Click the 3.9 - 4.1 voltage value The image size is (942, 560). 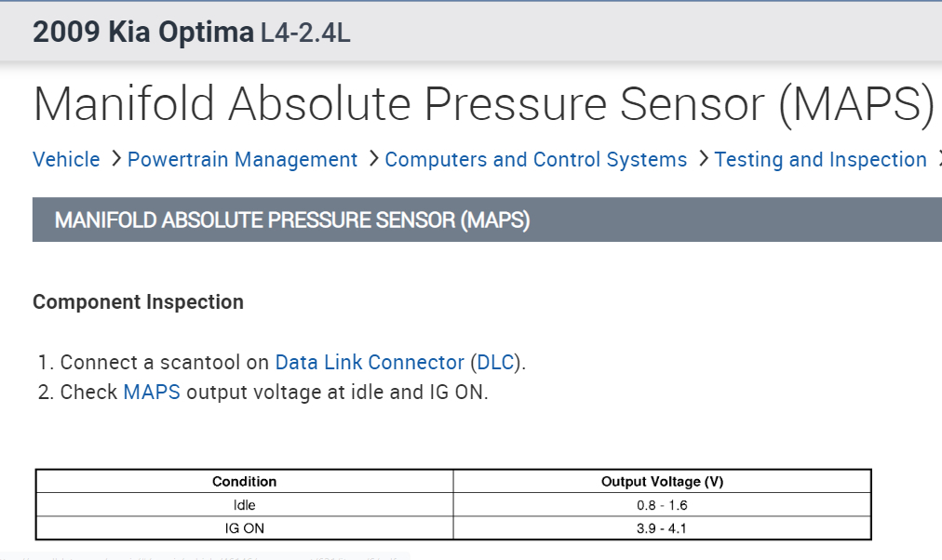pos(662,528)
